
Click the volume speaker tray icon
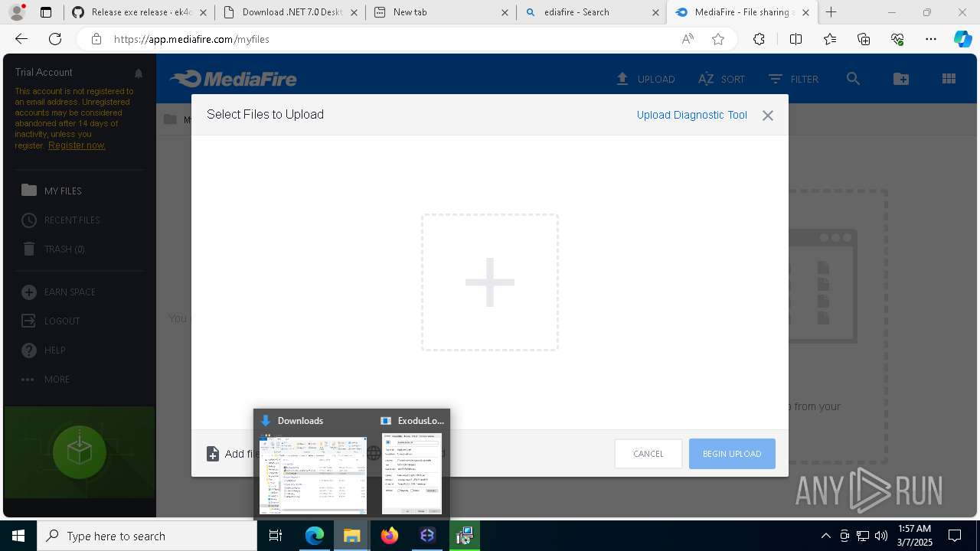click(x=881, y=536)
